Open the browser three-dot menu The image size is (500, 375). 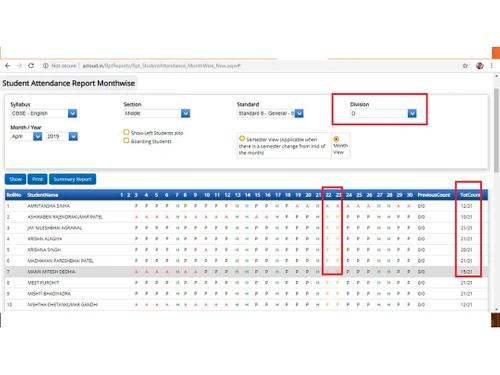tap(491, 66)
